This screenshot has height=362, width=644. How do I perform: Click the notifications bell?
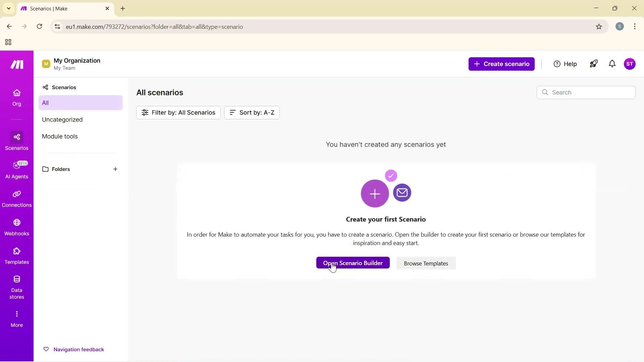[x=612, y=64]
